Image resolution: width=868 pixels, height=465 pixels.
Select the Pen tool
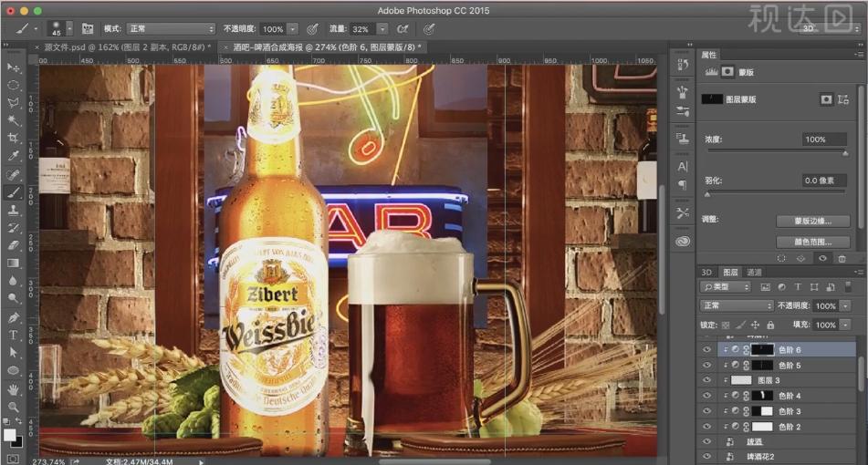(x=14, y=317)
